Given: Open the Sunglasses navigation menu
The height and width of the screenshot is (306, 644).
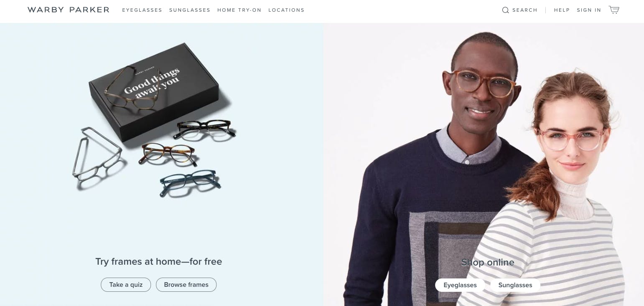Looking at the screenshot, I should [190, 10].
